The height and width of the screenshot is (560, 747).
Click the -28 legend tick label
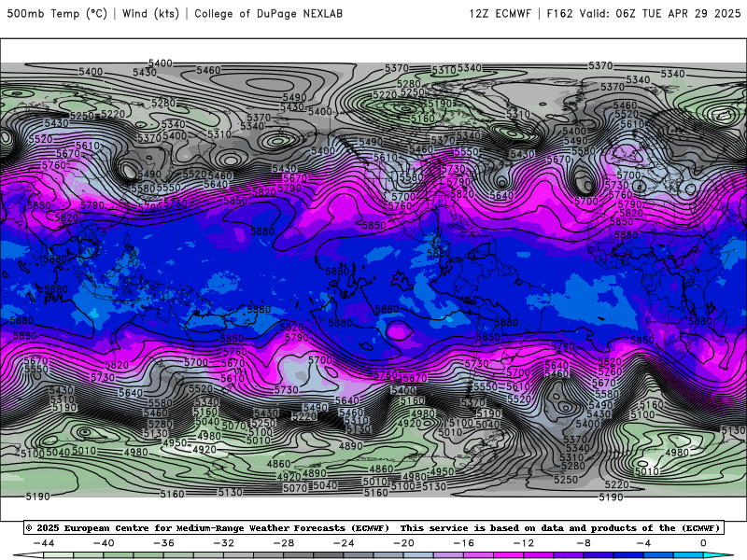coord(284,543)
